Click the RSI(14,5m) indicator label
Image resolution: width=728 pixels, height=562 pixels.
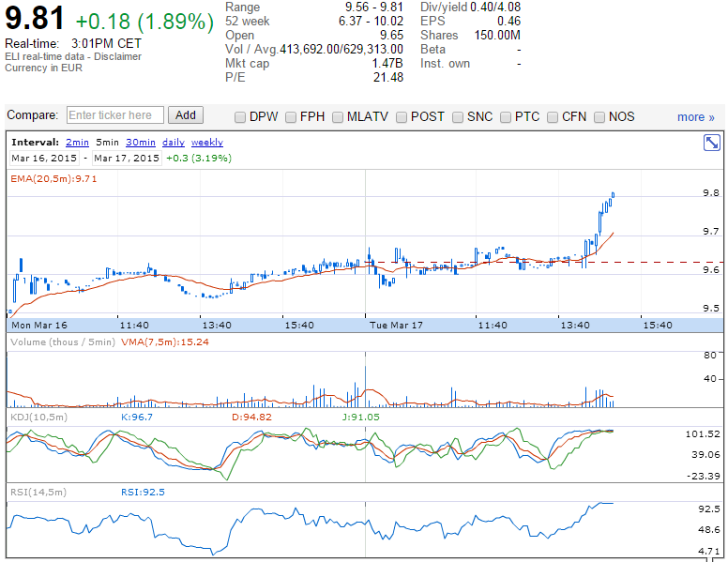(x=38, y=493)
